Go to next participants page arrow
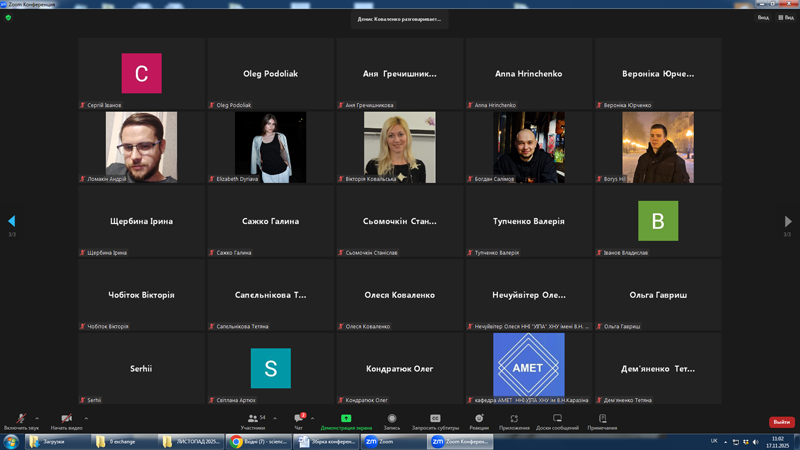 point(788,221)
